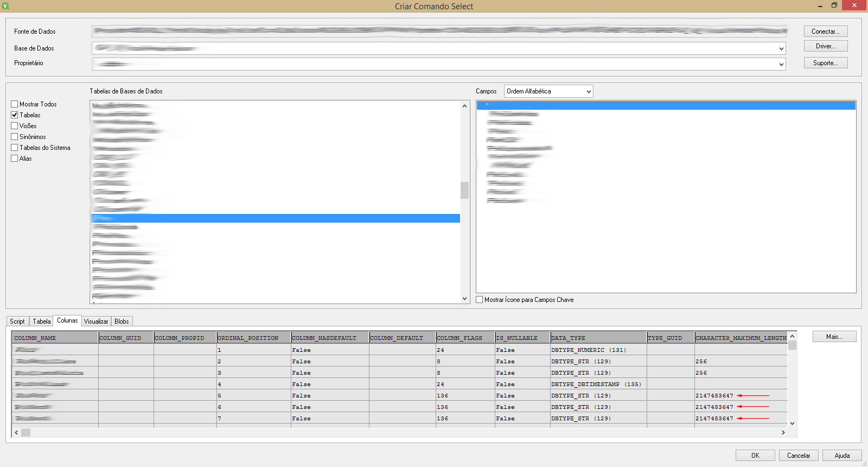868x467 pixels.
Task: Switch to the Script tab
Action: 17,321
